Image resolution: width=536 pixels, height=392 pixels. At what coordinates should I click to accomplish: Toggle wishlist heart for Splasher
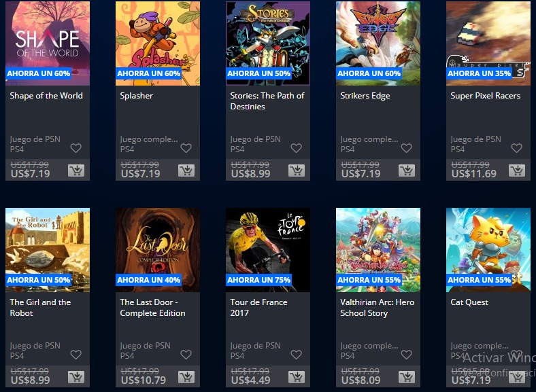point(186,148)
